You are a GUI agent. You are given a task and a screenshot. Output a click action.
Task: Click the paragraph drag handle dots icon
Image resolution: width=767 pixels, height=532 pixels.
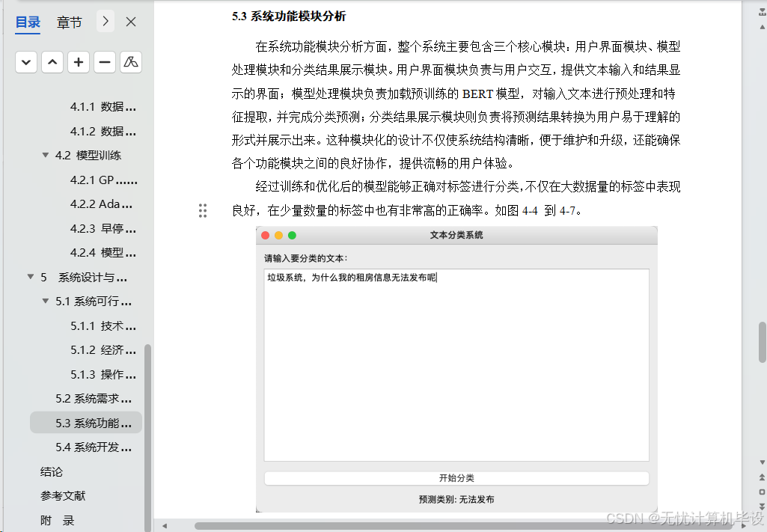[203, 210]
